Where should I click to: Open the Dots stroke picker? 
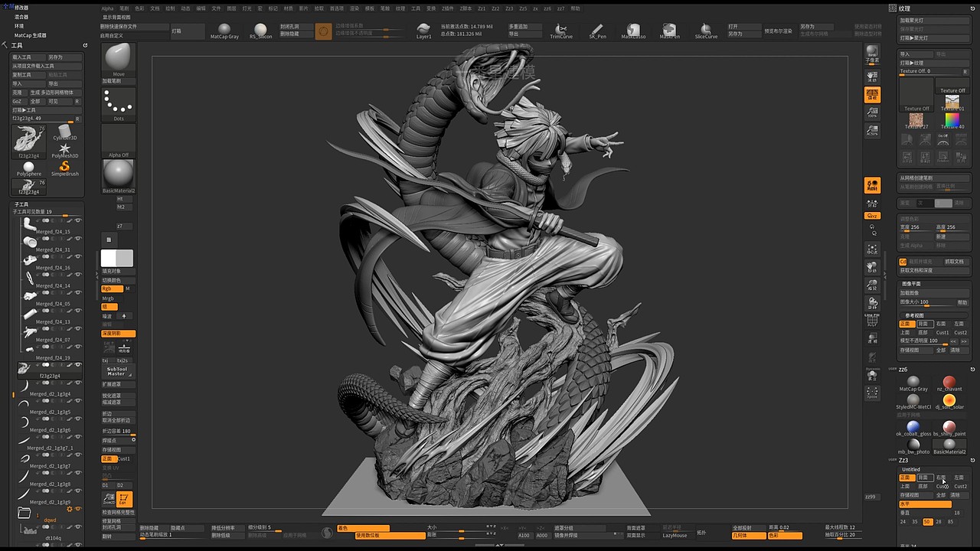[118, 103]
